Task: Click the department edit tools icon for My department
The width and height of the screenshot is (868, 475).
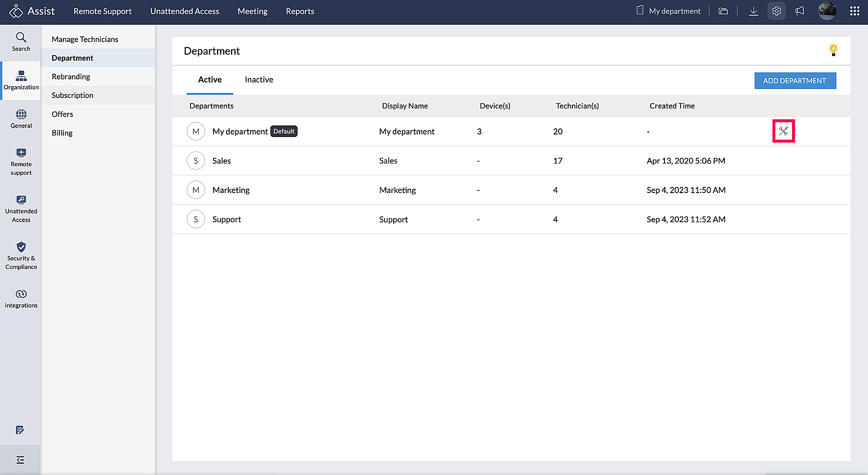Action: point(783,131)
